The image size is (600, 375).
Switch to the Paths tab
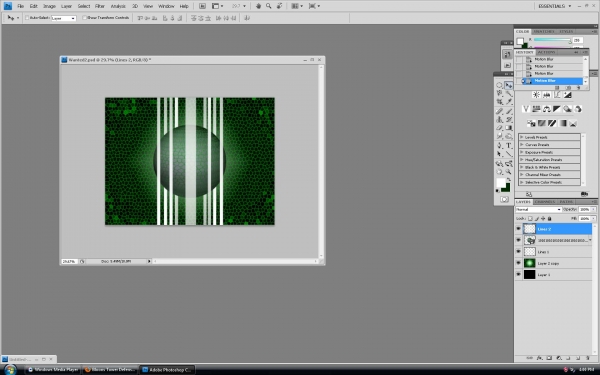coord(566,202)
